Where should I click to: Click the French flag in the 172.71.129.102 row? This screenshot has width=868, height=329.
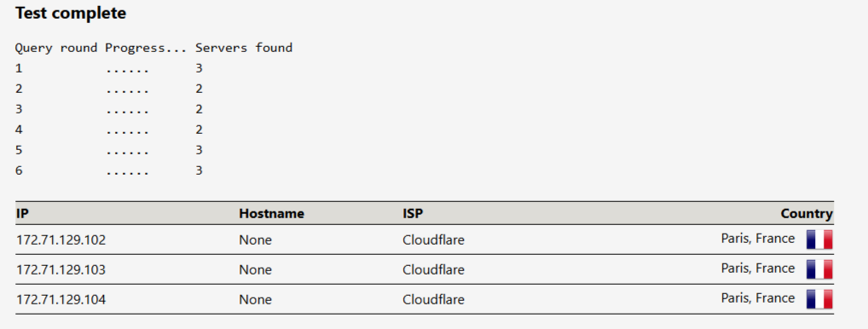[x=819, y=240]
